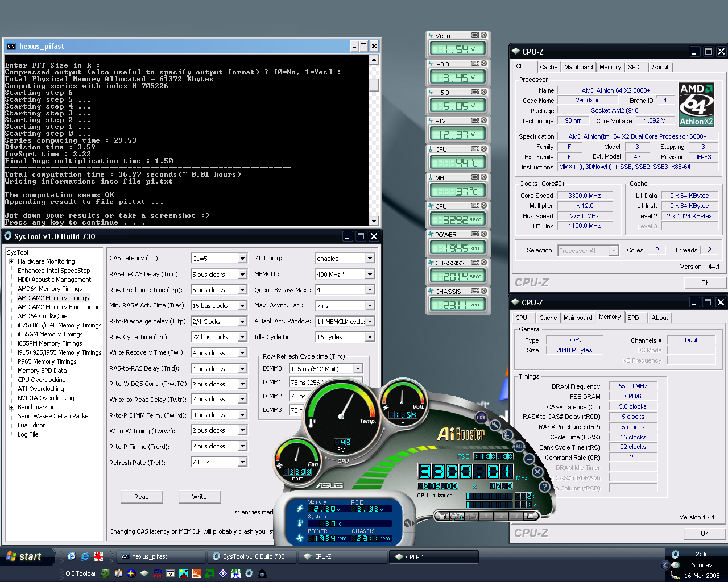The width and height of the screenshot is (728, 582).
Task: Click system tray clock showing 2:06
Action: [x=702, y=554]
